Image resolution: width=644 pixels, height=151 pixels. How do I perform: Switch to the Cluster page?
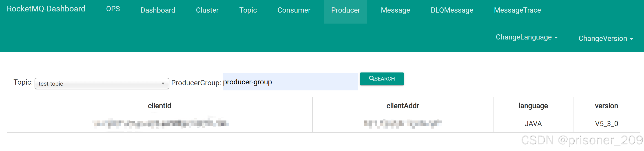207,10
